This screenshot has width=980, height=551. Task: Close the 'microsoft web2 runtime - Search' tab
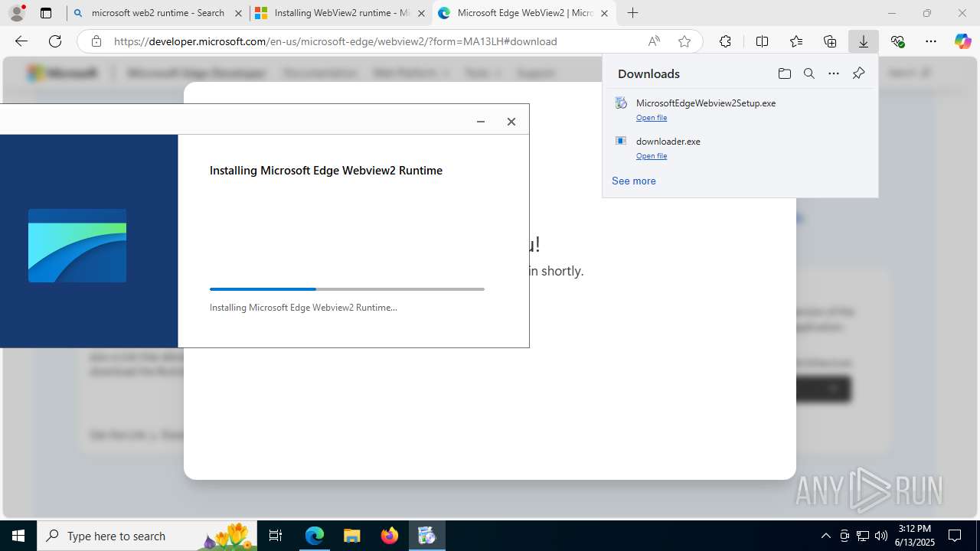coord(238,13)
